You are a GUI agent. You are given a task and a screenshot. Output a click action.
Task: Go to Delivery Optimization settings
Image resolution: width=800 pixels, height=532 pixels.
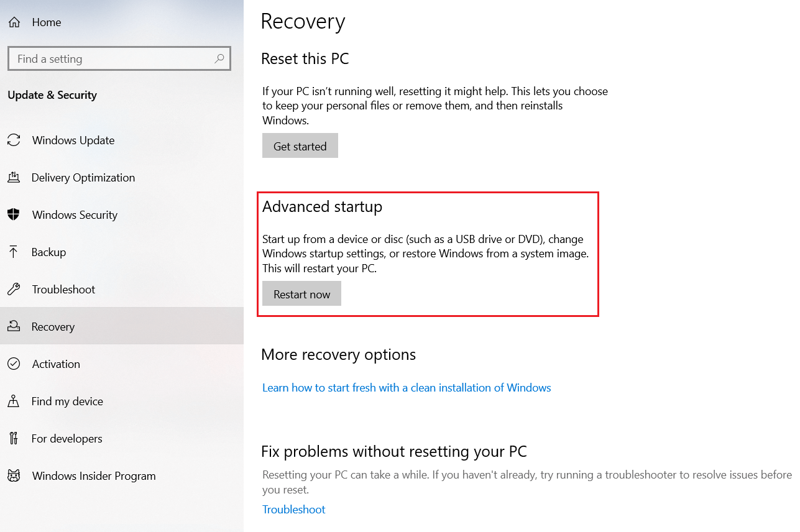tap(83, 178)
